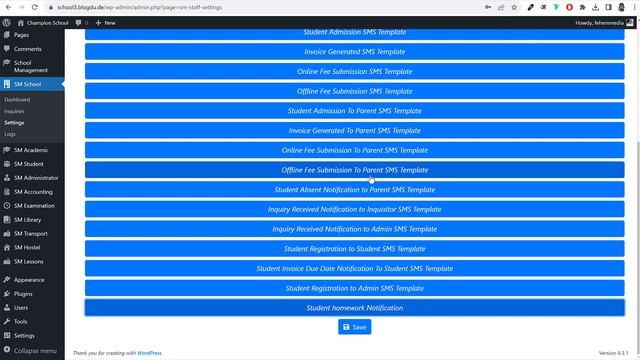640x360 pixels.
Task: Expand Inquiry Received Notification to Admin template
Action: (354, 229)
